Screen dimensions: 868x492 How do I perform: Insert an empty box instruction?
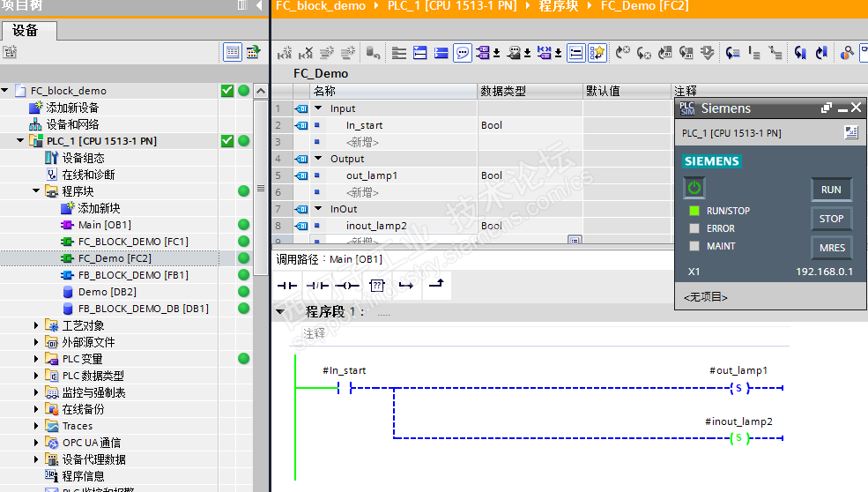click(377, 286)
